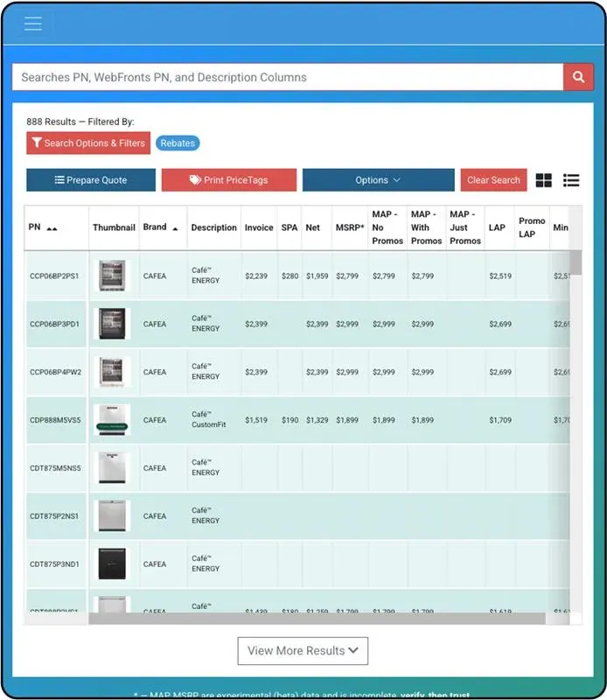Click MAP - Just Promos header
Image resolution: width=607 pixels, height=700 pixels.
(x=465, y=227)
